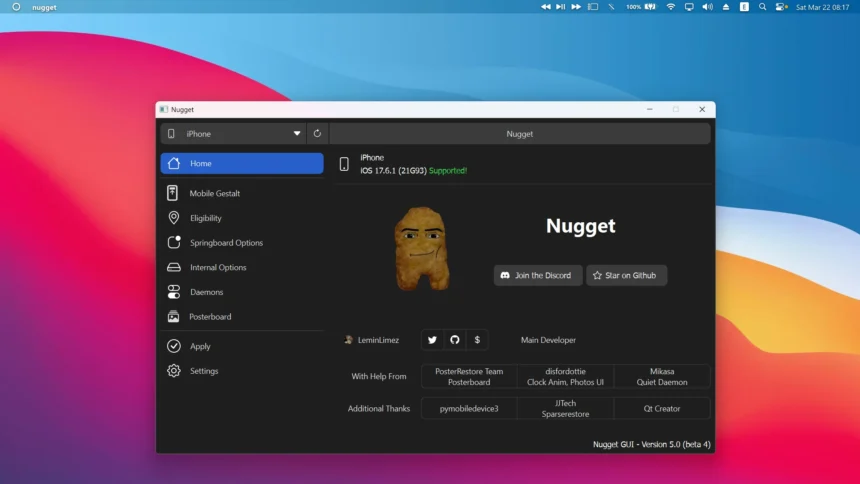
Task: Click pymobiledevice3 thanks button
Action: pyautogui.click(x=469, y=408)
